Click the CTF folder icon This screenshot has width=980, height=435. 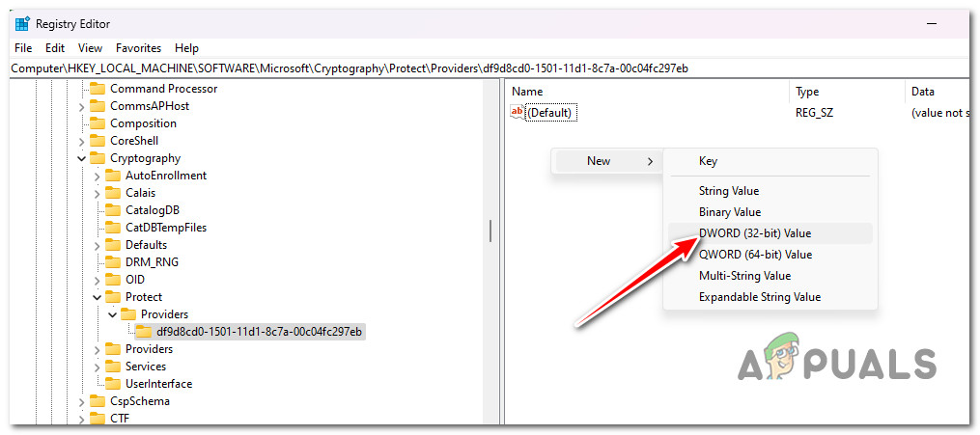[x=97, y=419]
